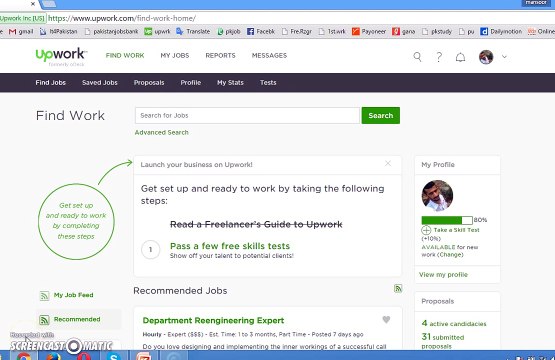Viewport: 555px width, 360px height.
Task: Click View my profile link
Action: 444,275
